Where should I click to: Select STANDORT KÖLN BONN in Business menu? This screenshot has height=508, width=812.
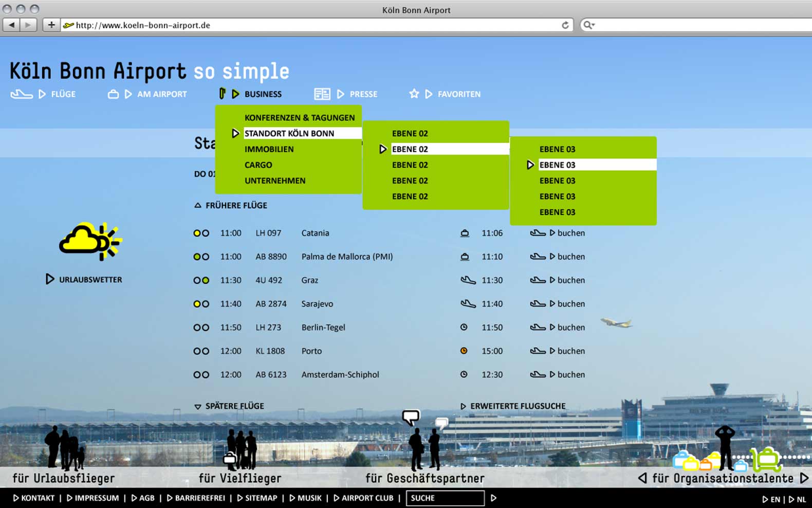(289, 134)
